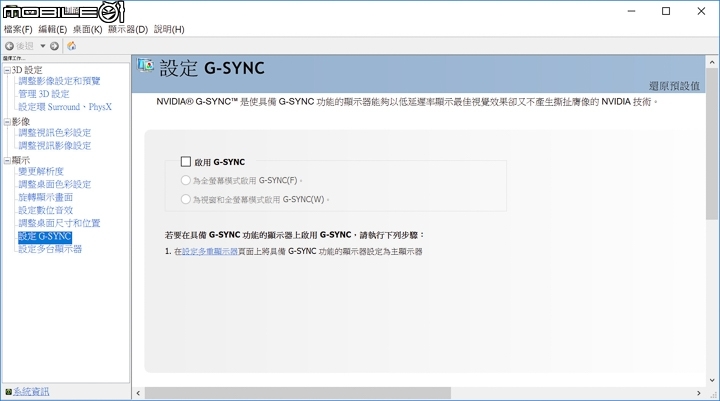
Task: Open 設定數位音效 in the tree
Action: click(45, 210)
